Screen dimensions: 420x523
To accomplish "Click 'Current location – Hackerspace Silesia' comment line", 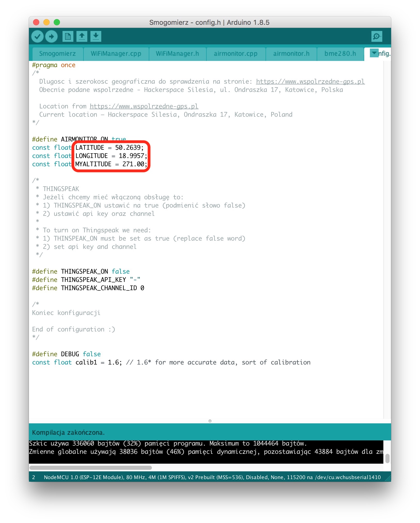I will click(x=166, y=115).
